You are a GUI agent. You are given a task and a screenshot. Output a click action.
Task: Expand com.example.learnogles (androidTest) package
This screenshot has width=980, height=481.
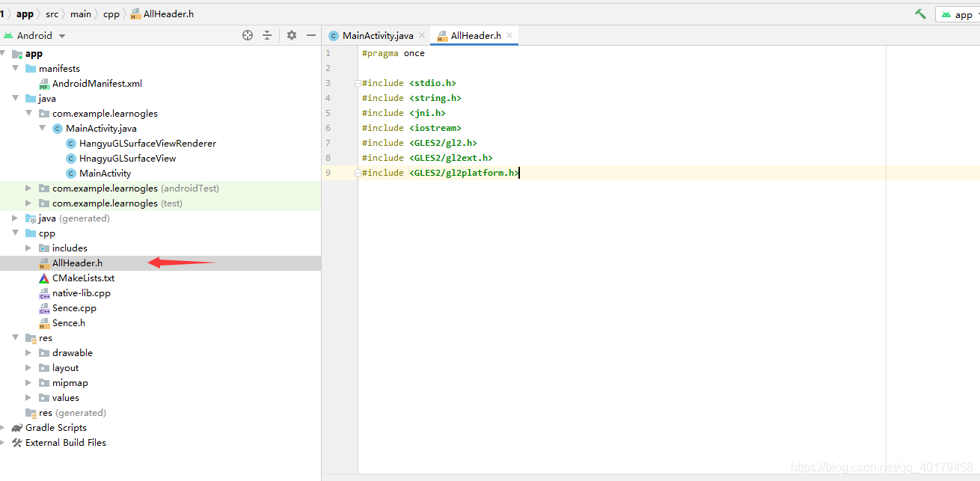29,188
